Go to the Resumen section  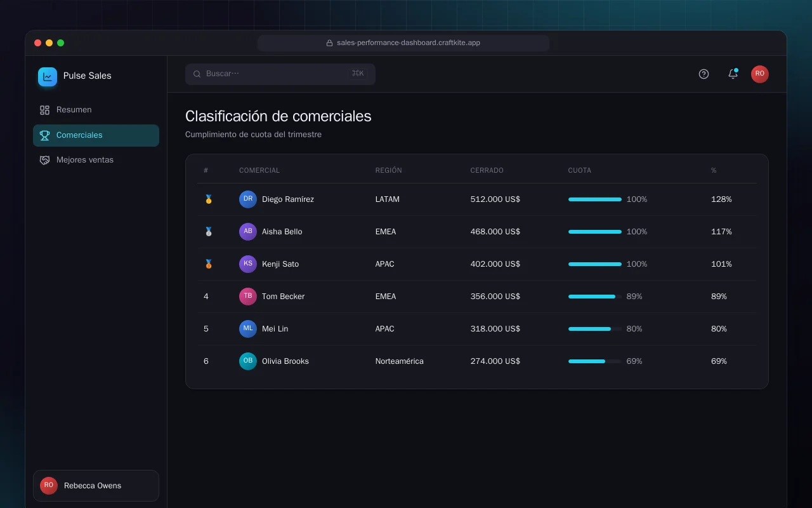coord(96,110)
